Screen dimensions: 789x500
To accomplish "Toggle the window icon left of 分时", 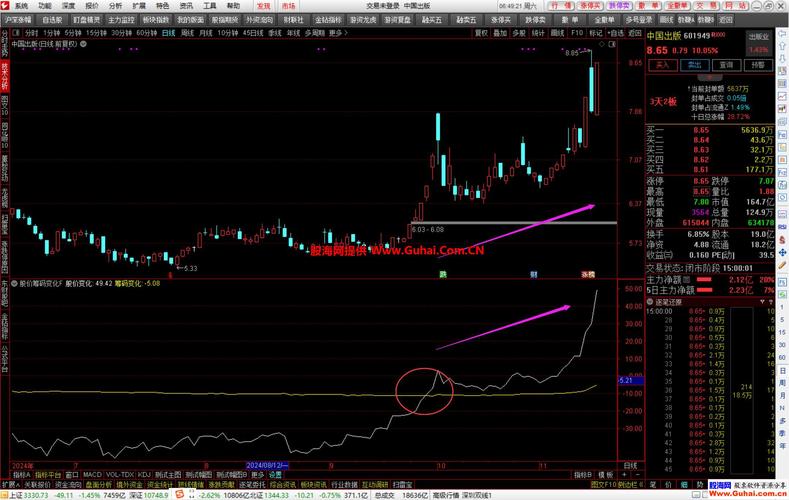I will 16,33.
